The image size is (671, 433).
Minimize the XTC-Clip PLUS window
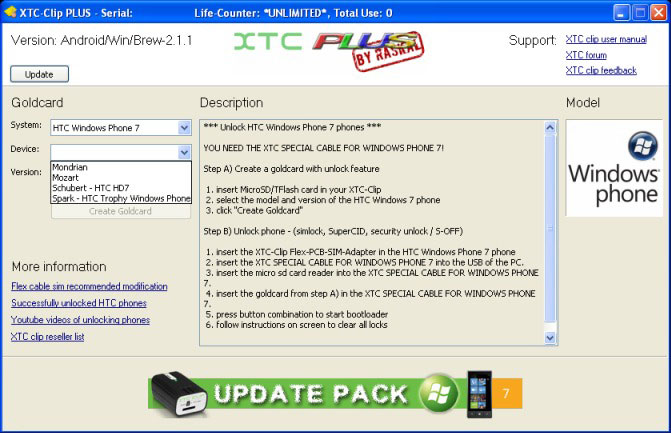click(621, 12)
